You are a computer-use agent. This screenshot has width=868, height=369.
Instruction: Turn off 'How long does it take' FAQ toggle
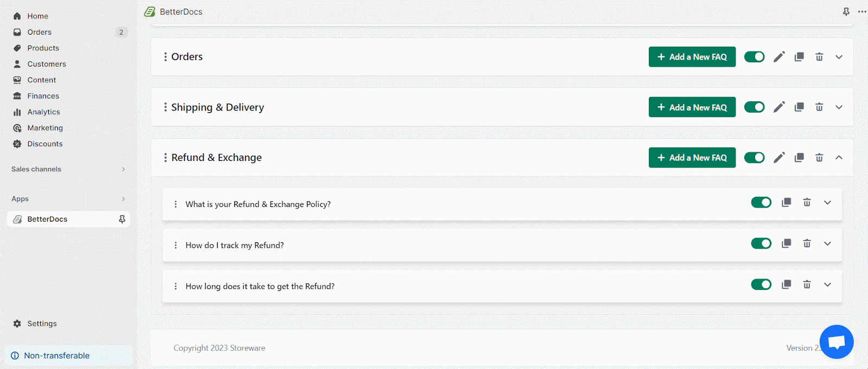761,285
